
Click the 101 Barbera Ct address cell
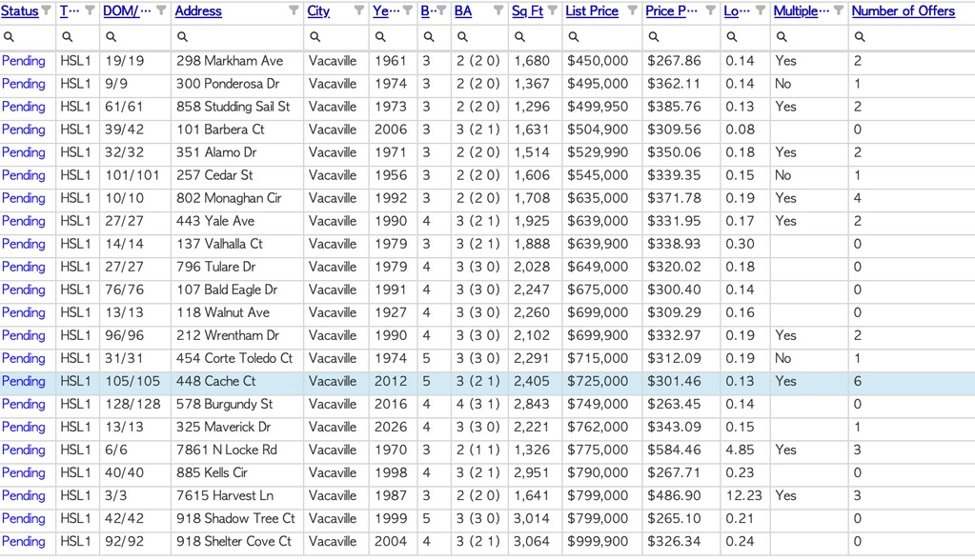(237, 130)
